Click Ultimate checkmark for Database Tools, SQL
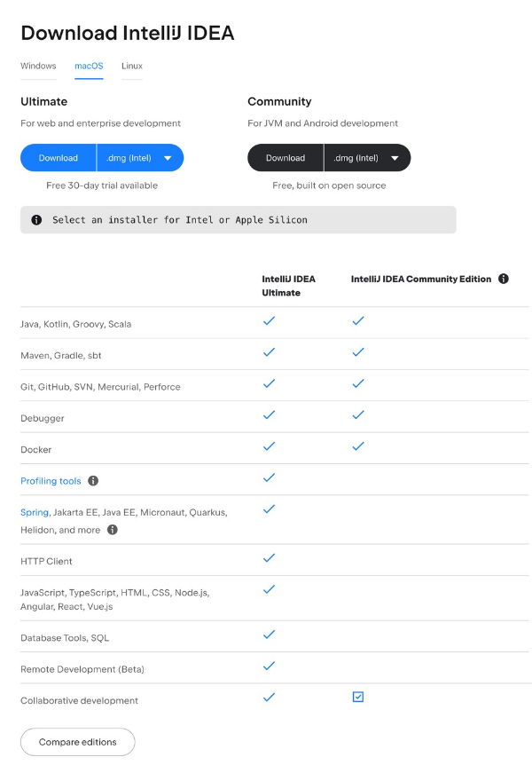Viewport: 532px width, 773px height. [x=269, y=635]
